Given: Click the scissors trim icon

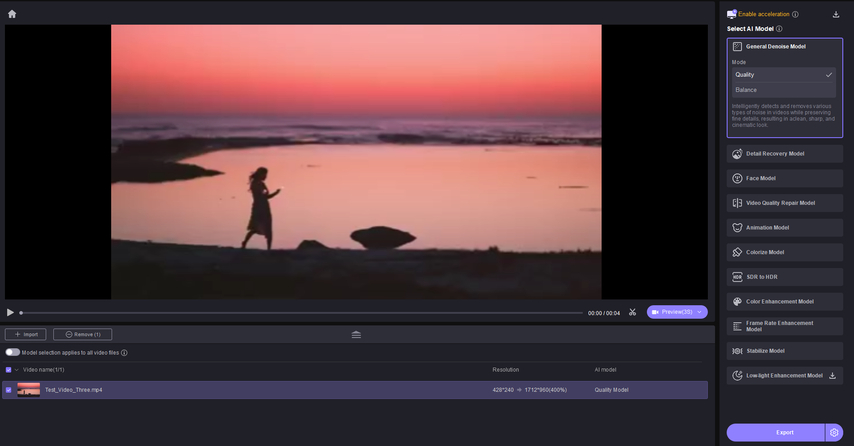Looking at the screenshot, I should [632, 312].
